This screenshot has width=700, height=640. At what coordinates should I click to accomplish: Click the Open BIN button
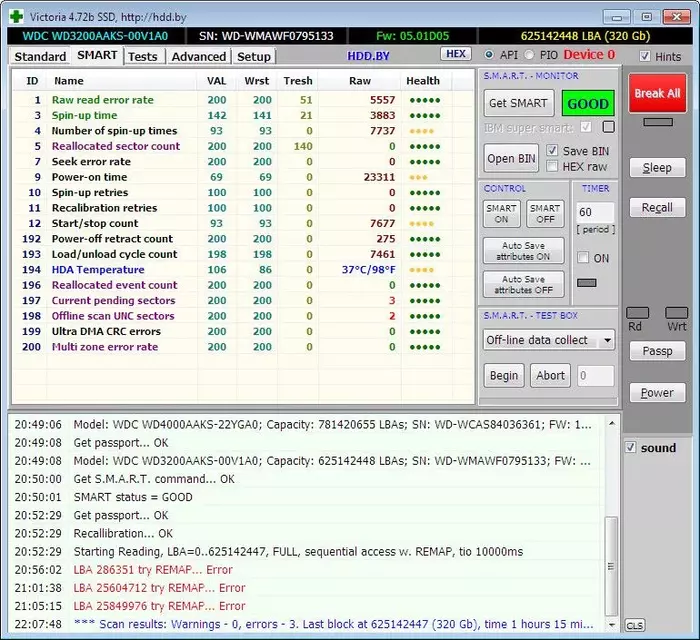click(x=511, y=158)
